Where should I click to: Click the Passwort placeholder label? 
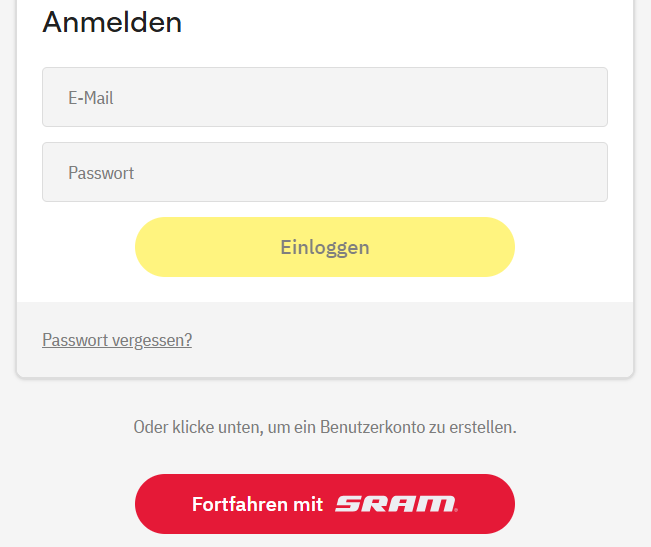(x=101, y=173)
